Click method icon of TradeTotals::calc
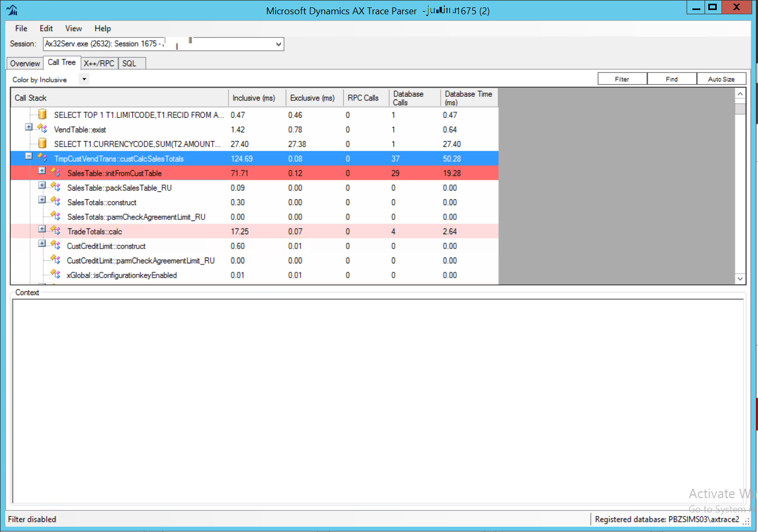 click(x=56, y=231)
